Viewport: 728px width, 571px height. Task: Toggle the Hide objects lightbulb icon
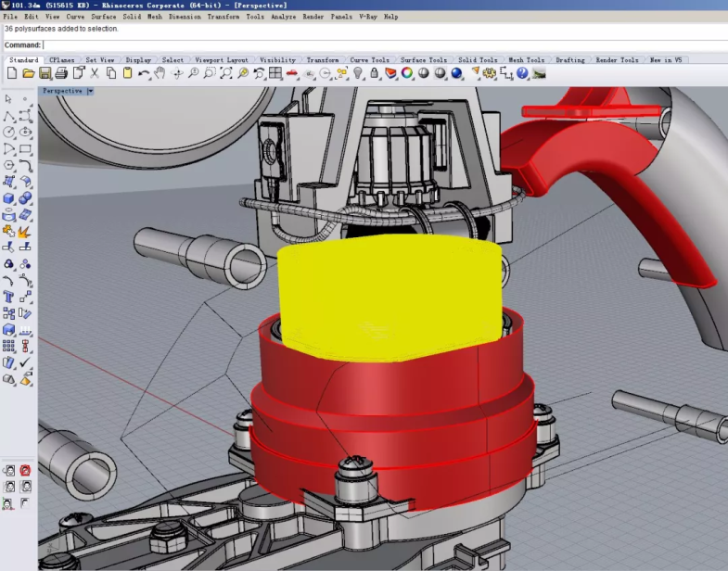point(358,73)
